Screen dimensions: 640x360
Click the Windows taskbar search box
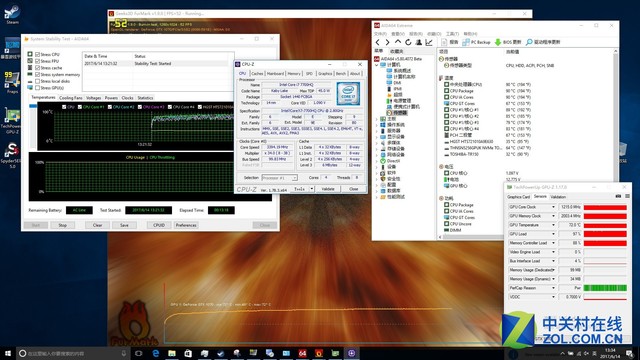(x=73, y=353)
